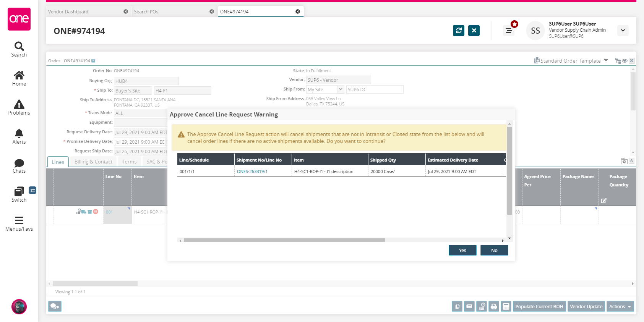
Task: Open chat bubbles button in bottom toolbar
Action: (55, 306)
